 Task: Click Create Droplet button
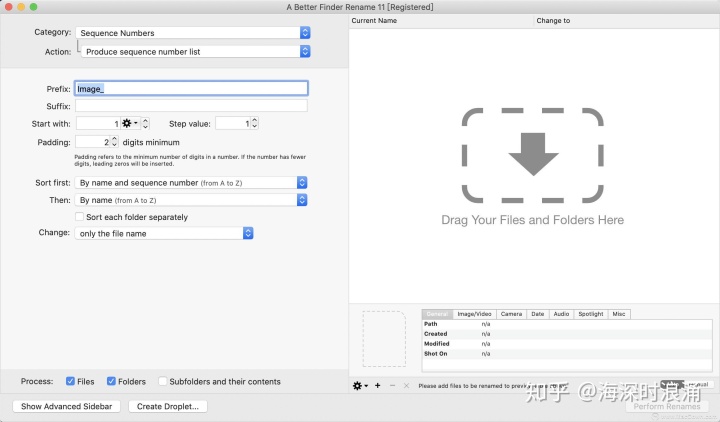pos(168,406)
